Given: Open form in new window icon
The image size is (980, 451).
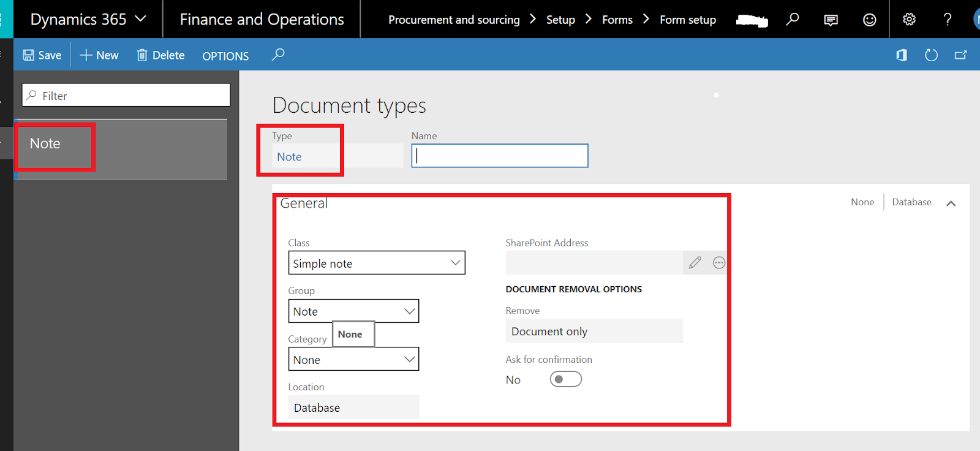Looking at the screenshot, I should tap(960, 55).
